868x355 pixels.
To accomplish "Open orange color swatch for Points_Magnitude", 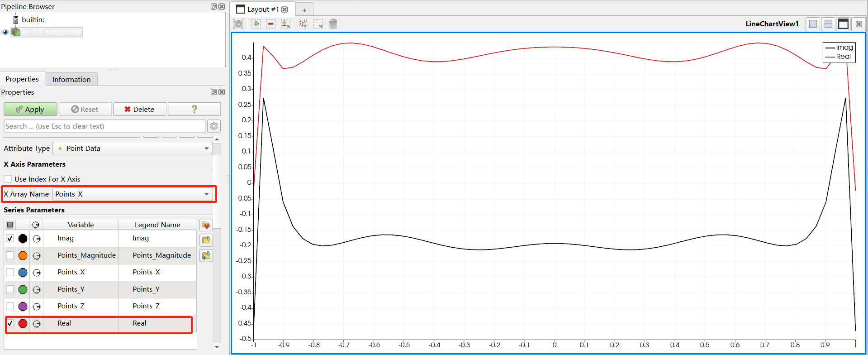I will pos(23,255).
